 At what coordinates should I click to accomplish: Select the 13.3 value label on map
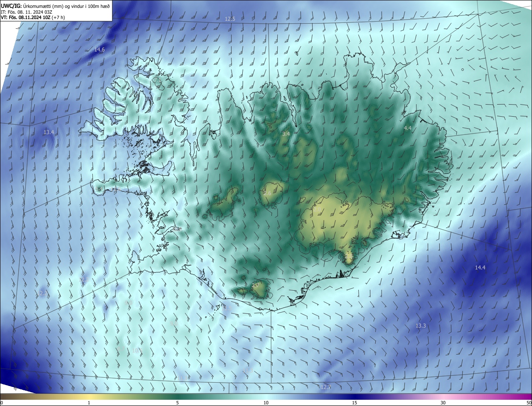pyautogui.click(x=421, y=326)
